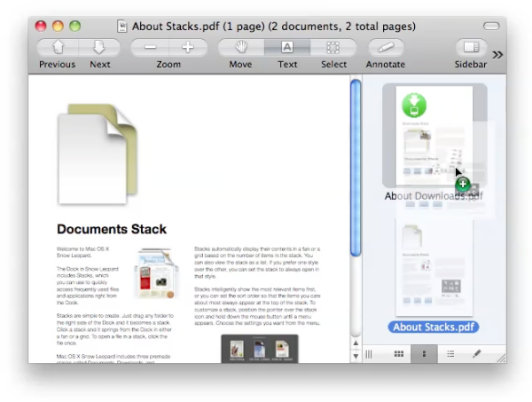Show annotations view using pencil icon
This screenshot has height=402, width=532.
pos(476,354)
